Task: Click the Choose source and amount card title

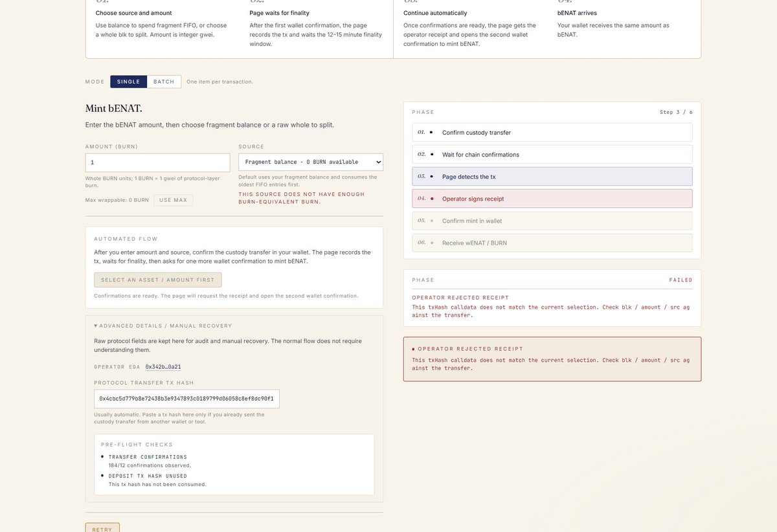Action: [134, 13]
